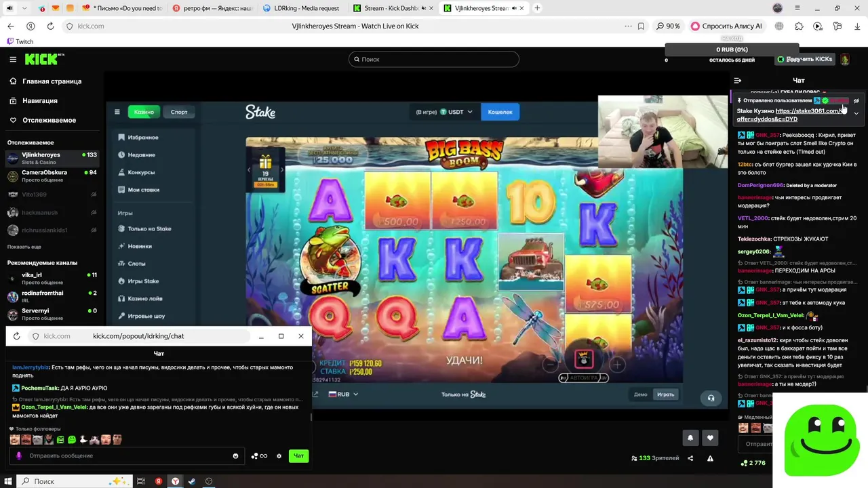This screenshot has width=868, height=488.
Task: Pick the green Kick emote in popout
Action: (71, 439)
